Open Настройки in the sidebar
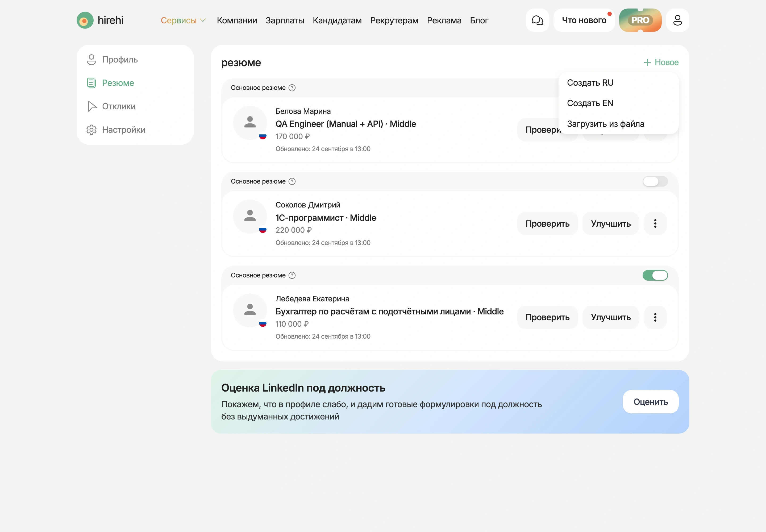Image resolution: width=766 pixels, height=532 pixels. [x=116, y=130]
